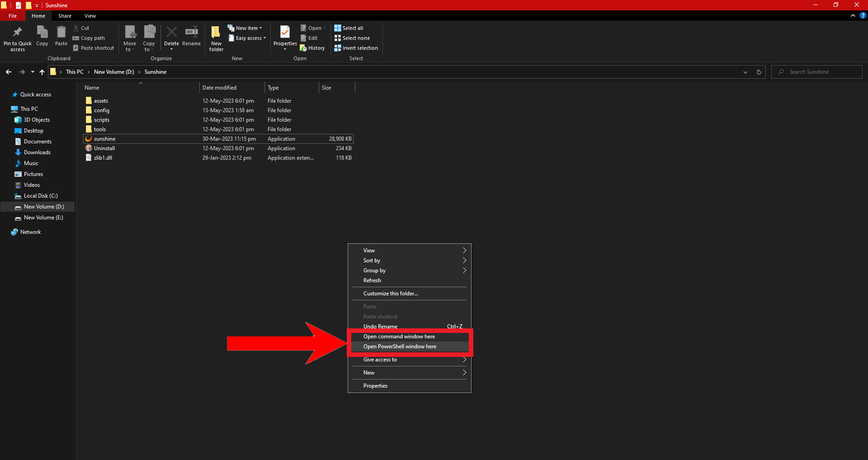The width and height of the screenshot is (868, 460).
Task: Choose Open command window here
Action: point(410,337)
